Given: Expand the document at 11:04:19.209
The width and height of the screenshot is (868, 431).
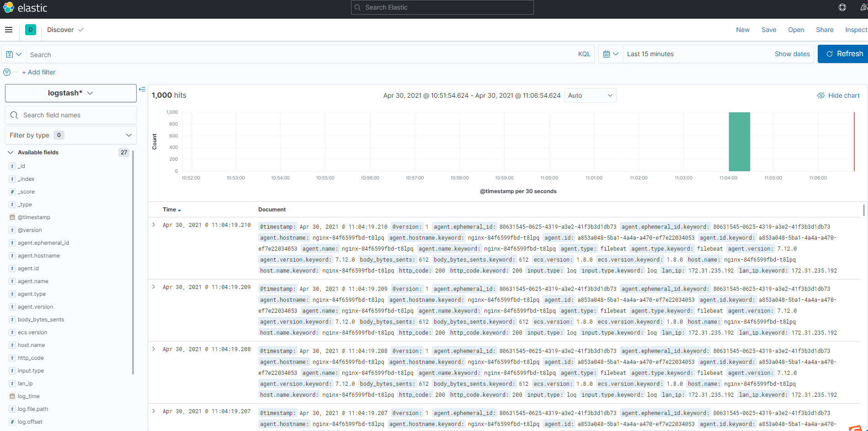Looking at the screenshot, I should click(154, 287).
